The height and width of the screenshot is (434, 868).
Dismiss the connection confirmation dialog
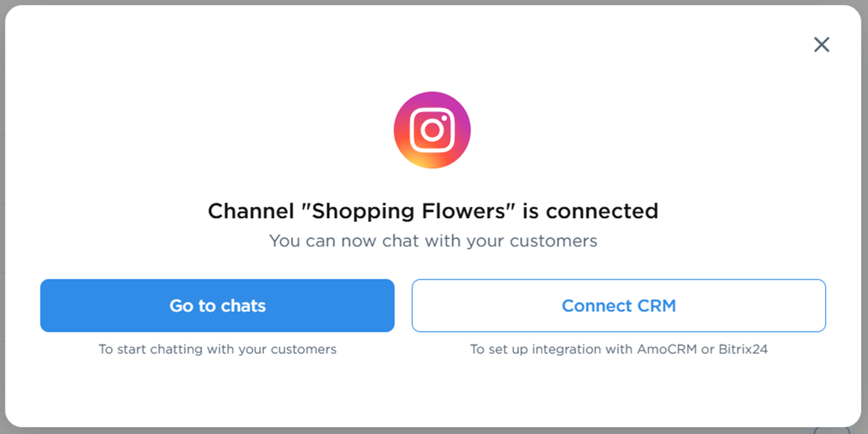point(821,44)
